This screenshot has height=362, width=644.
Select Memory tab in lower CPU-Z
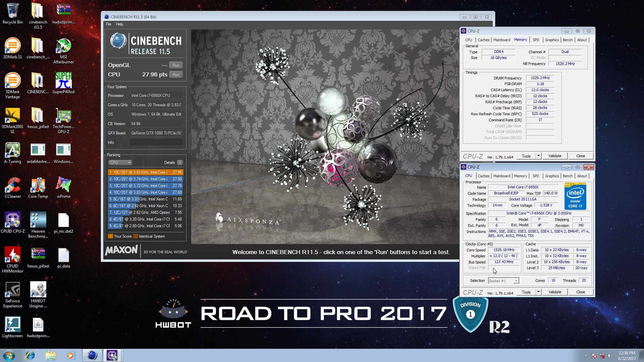520,176
